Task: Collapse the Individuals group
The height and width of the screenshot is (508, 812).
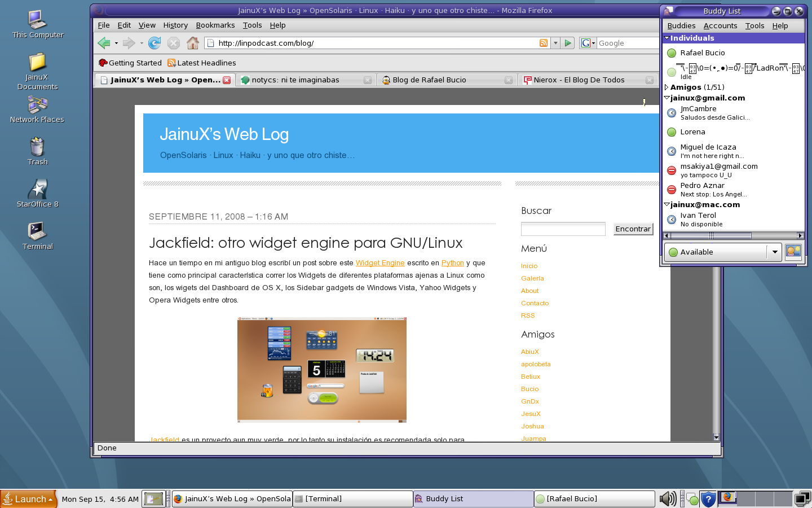Action: click(x=667, y=38)
